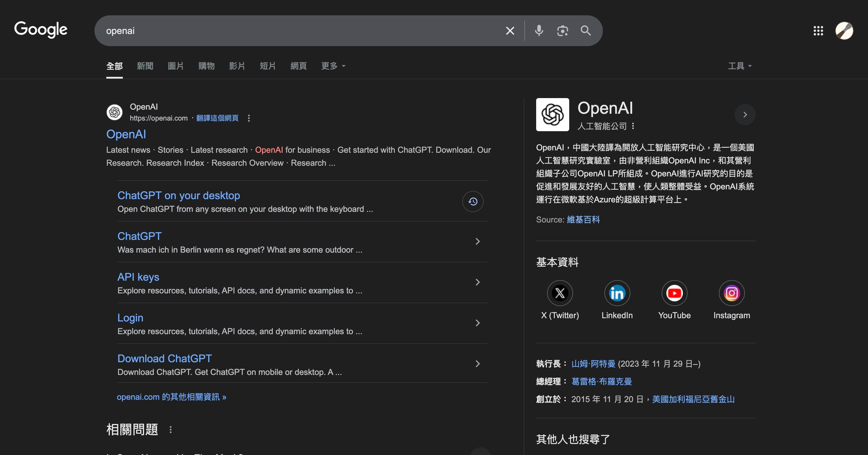Click the search magnifier icon

pyautogui.click(x=586, y=31)
